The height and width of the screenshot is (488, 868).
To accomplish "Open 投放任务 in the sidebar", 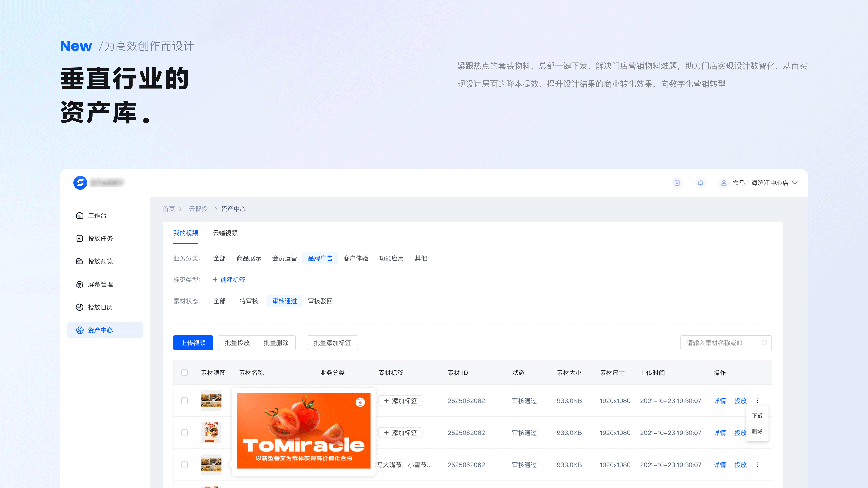I will (105, 238).
